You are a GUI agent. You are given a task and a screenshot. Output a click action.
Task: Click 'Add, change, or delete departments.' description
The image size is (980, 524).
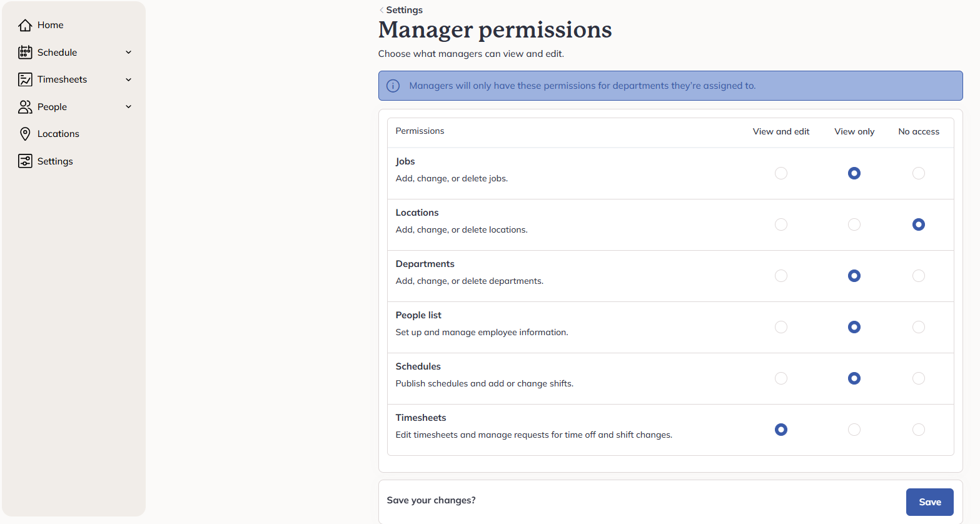(470, 281)
